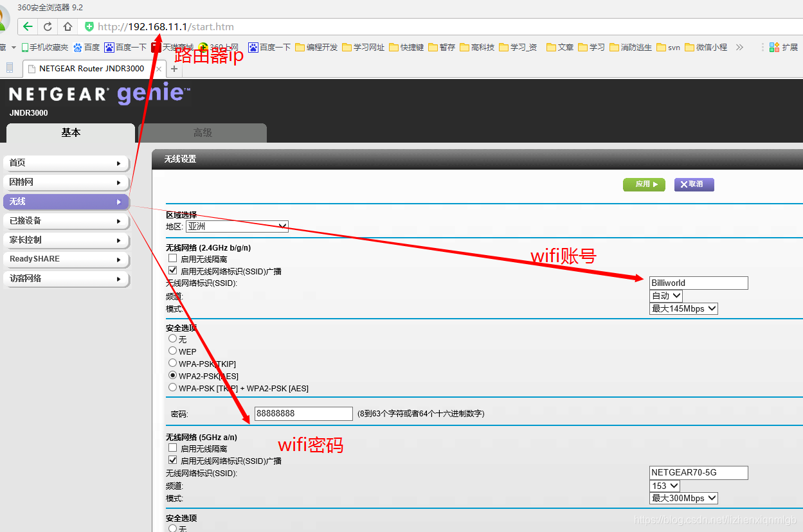This screenshot has width=803, height=532.
Task: Open the ReadySHARE sidebar menu
Action: point(66,259)
